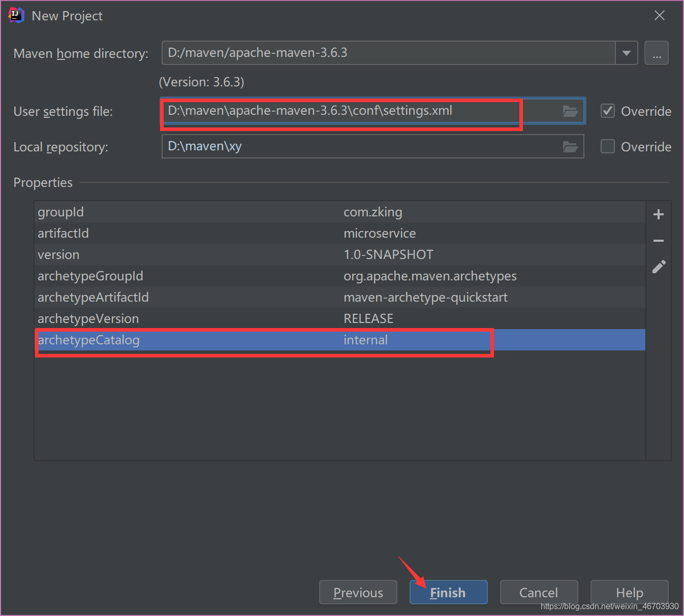Select the groupId property row
Viewport: 684px width, 616px height.
(x=340, y=212)
